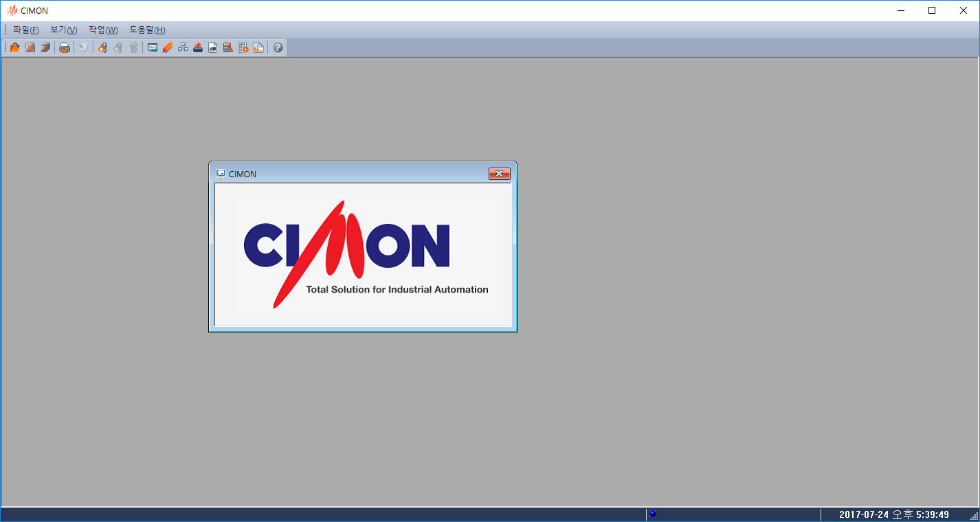
Task: Click the blue indicator icon in status bar
Action: click(x=653, y=514)
